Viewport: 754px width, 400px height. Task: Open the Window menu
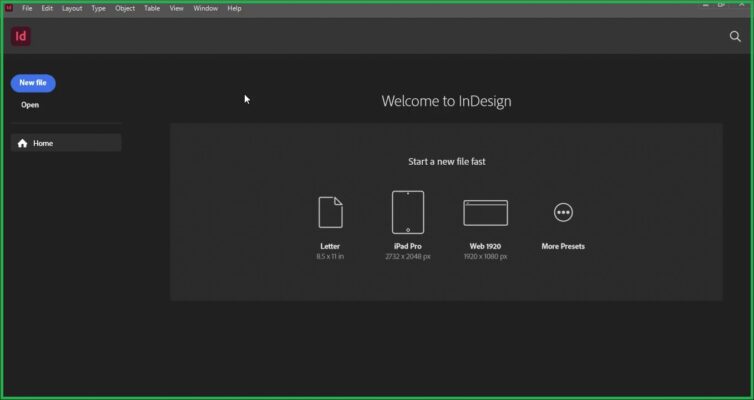(205, 8)
